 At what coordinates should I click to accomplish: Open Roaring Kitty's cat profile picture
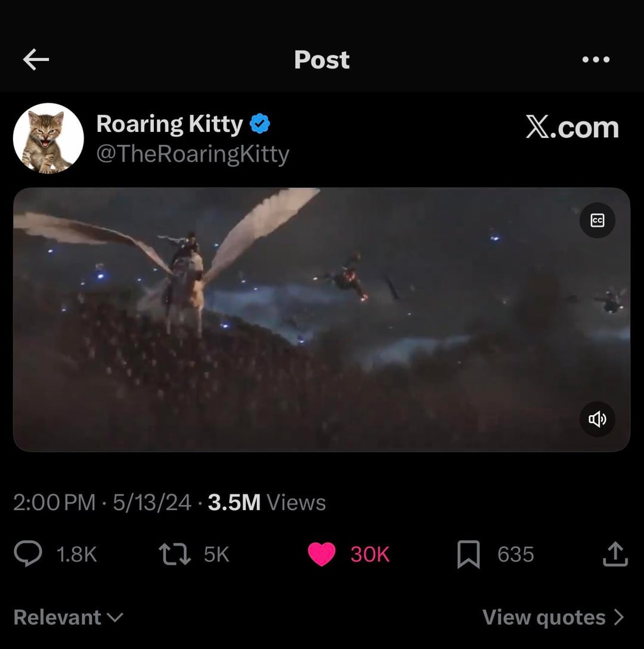pyautogui.click(x=48, y=138)
